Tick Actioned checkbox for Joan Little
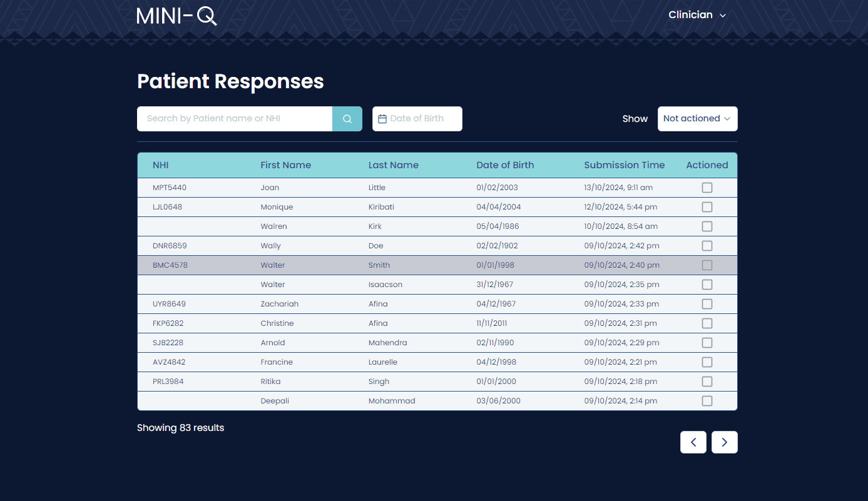868x501 pixels. pos(707,188)
